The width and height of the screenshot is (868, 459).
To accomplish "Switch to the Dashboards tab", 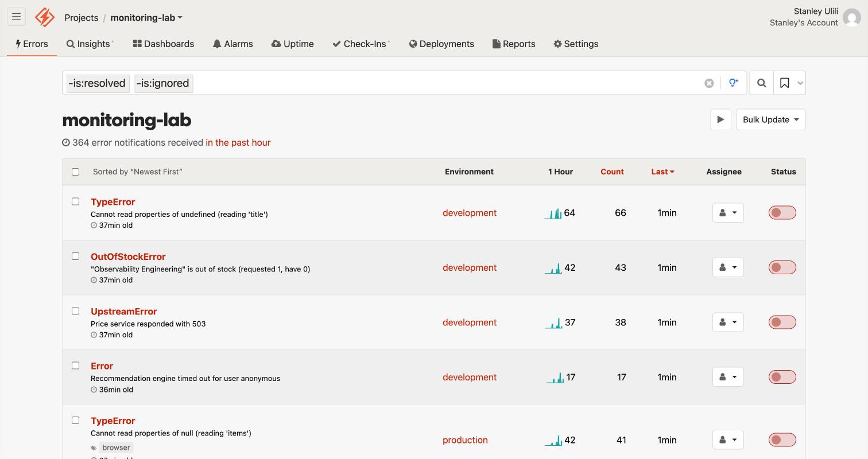I will coord(164,44).
